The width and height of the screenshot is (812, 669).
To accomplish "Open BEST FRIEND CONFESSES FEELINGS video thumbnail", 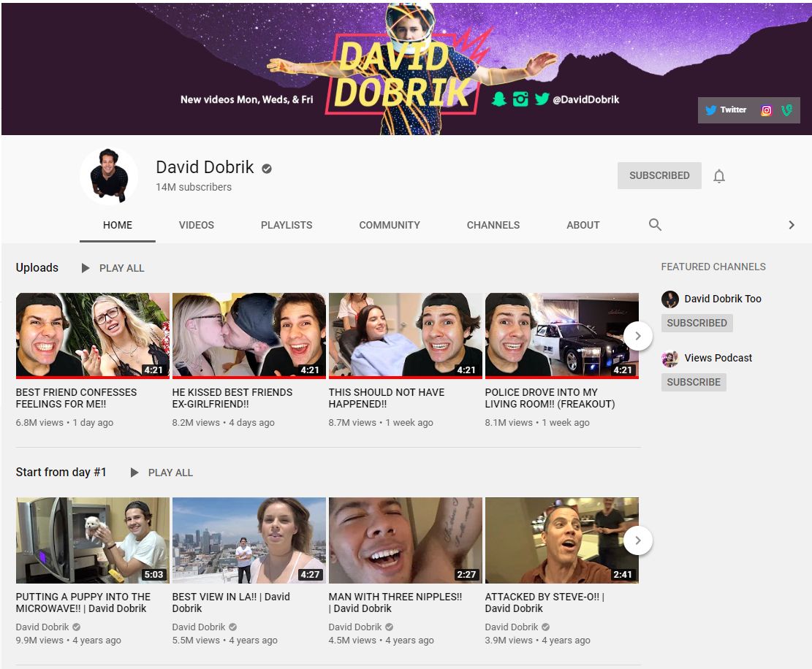I will [x=93, y=335].
